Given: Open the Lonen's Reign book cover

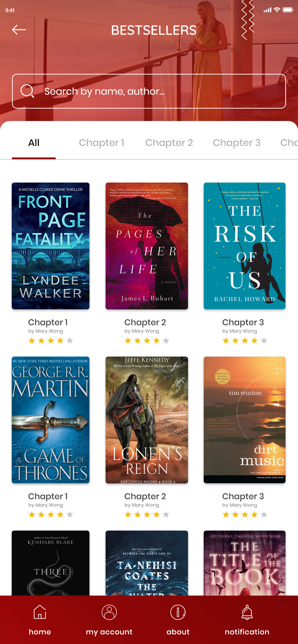Looking at the screenshot, I should point(147,420).
